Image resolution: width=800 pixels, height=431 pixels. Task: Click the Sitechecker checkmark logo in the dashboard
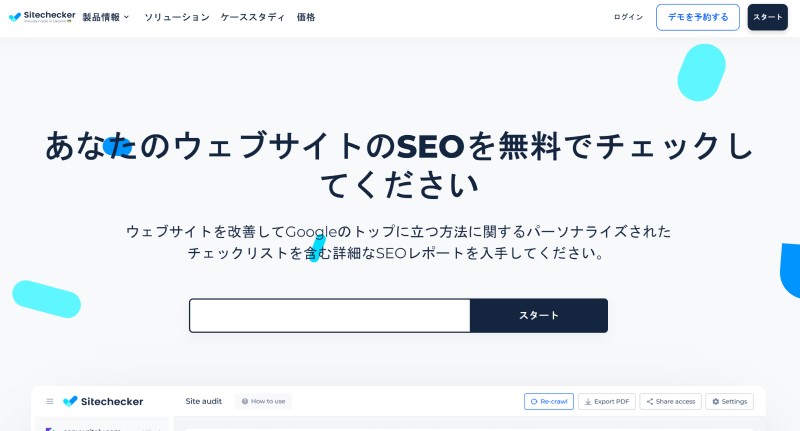pyautogui.click(x=70, y=401)
